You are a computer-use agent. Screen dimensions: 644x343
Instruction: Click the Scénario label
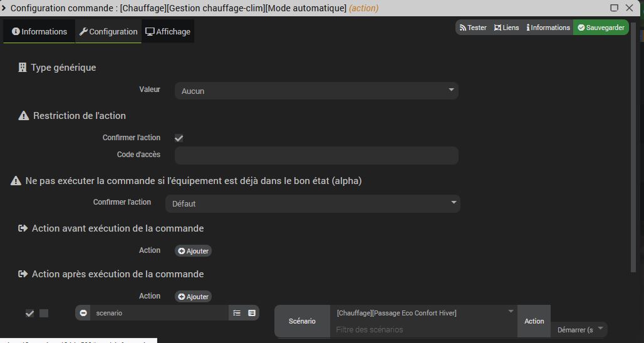click(302, 321)
